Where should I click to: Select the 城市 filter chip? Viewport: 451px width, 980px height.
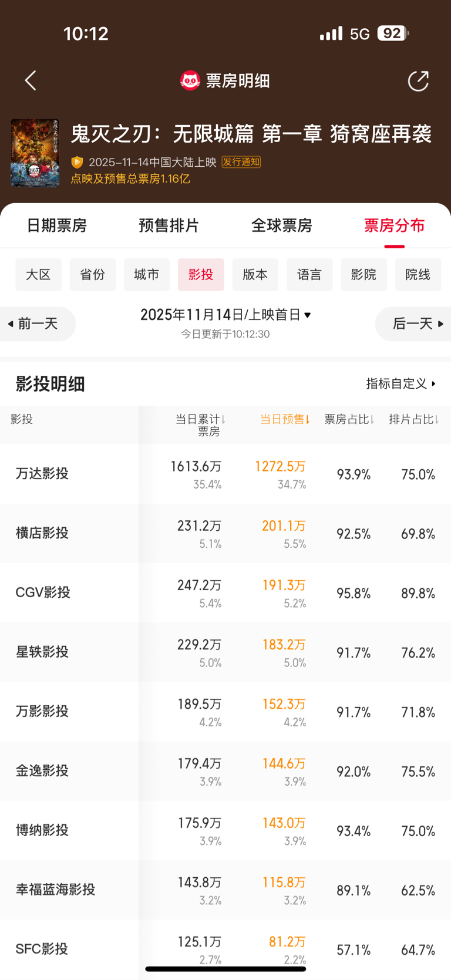coord(147,274)
